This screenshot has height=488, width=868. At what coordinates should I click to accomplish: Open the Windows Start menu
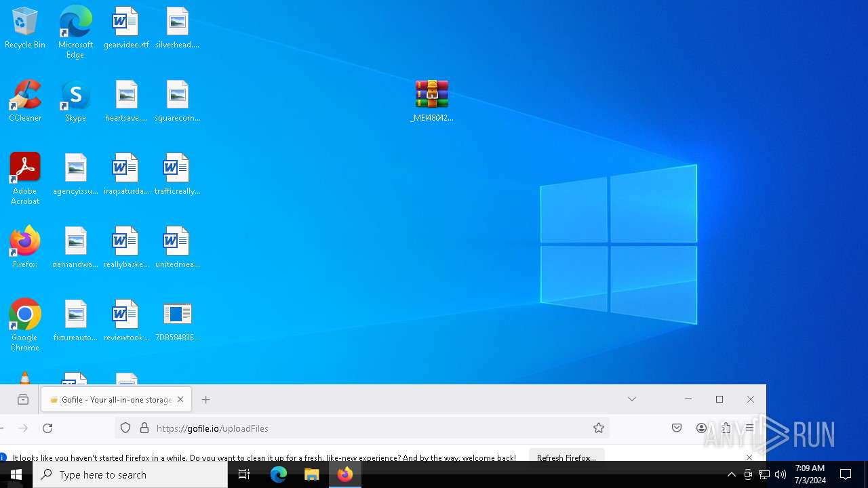[16, 474]
